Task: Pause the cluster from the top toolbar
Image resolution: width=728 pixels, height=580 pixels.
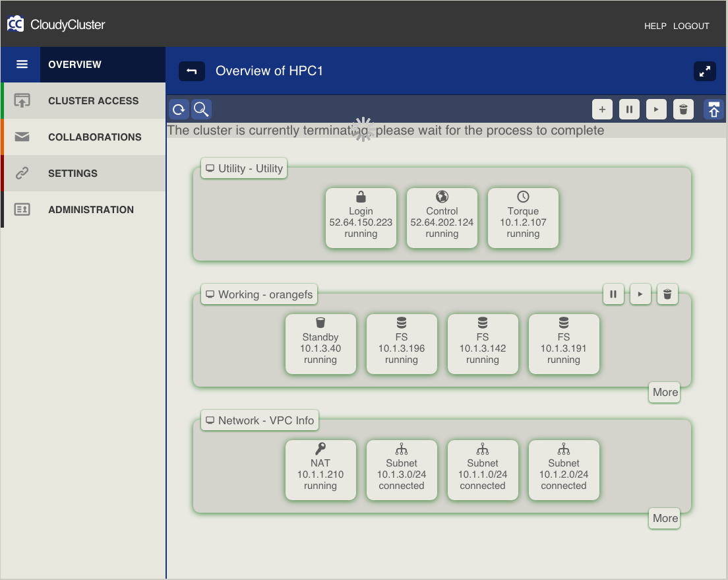Action: click(629, 110)
